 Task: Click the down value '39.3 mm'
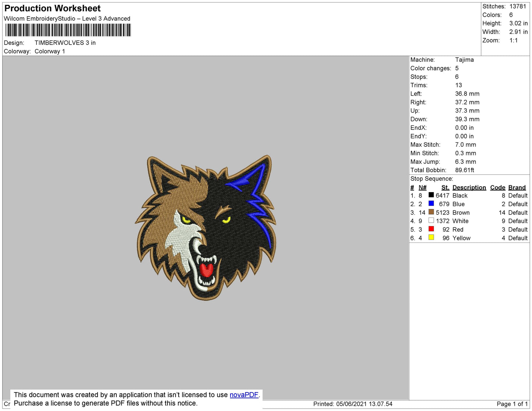(467, 119)
